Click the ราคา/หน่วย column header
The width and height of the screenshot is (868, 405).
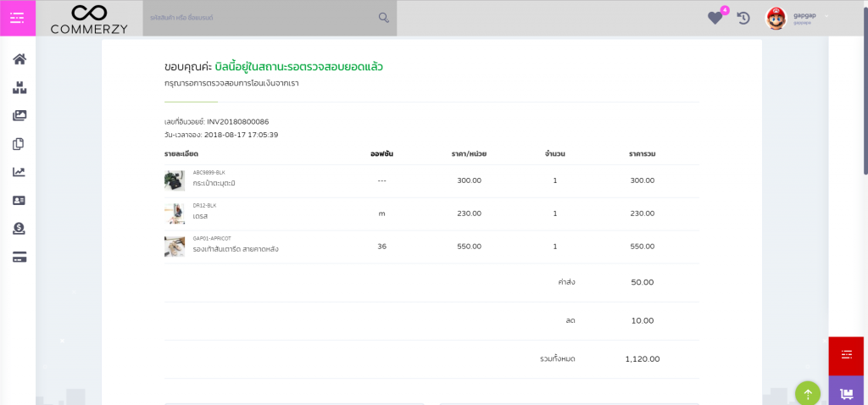point(469,153)
